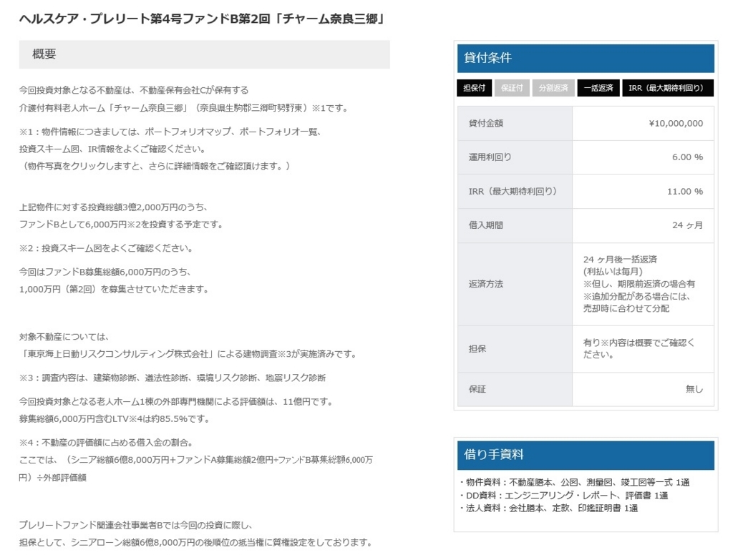Click the 一括返済 tag badge
733x560 pixels.
pos(598,88)
